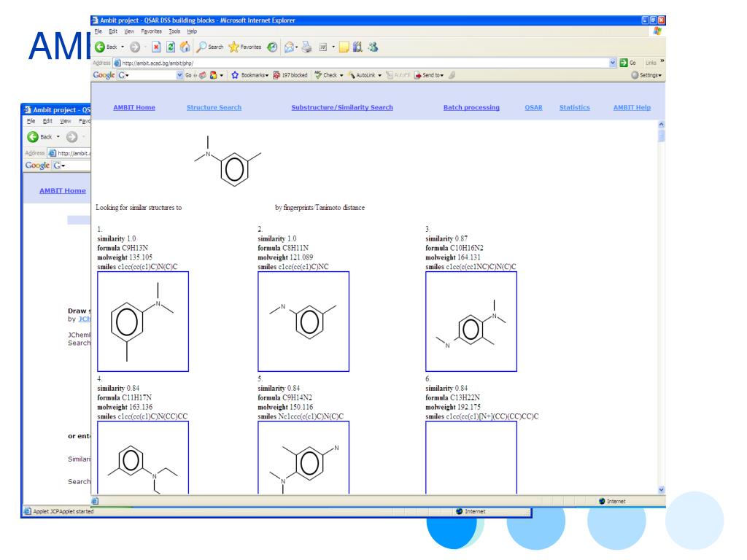This screenshot has height=560, width=747.
Task: Click the Settings button in the Google toolbar
Action: pyautogui.click(x=646, y=75)
